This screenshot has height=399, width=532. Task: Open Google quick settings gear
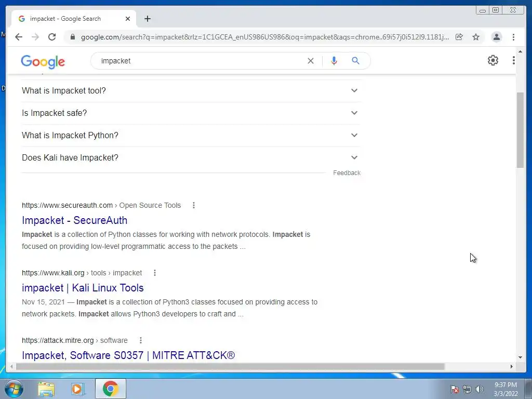[x=493, y=60]
